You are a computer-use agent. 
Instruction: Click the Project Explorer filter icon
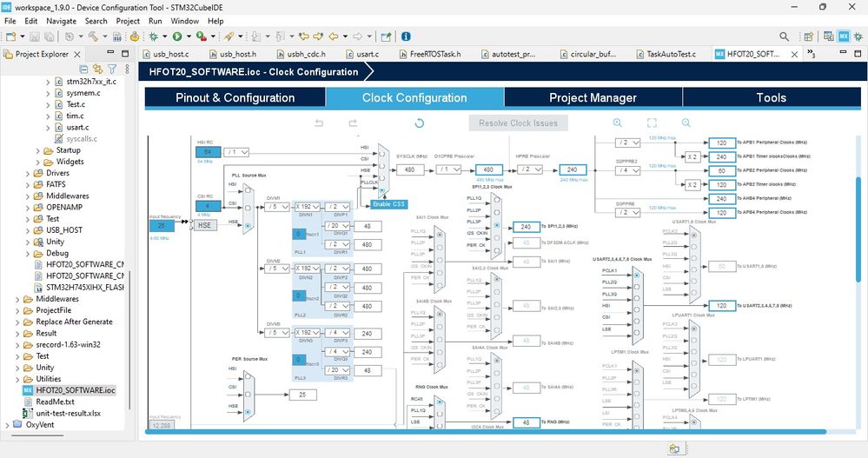tap(112, 70)
